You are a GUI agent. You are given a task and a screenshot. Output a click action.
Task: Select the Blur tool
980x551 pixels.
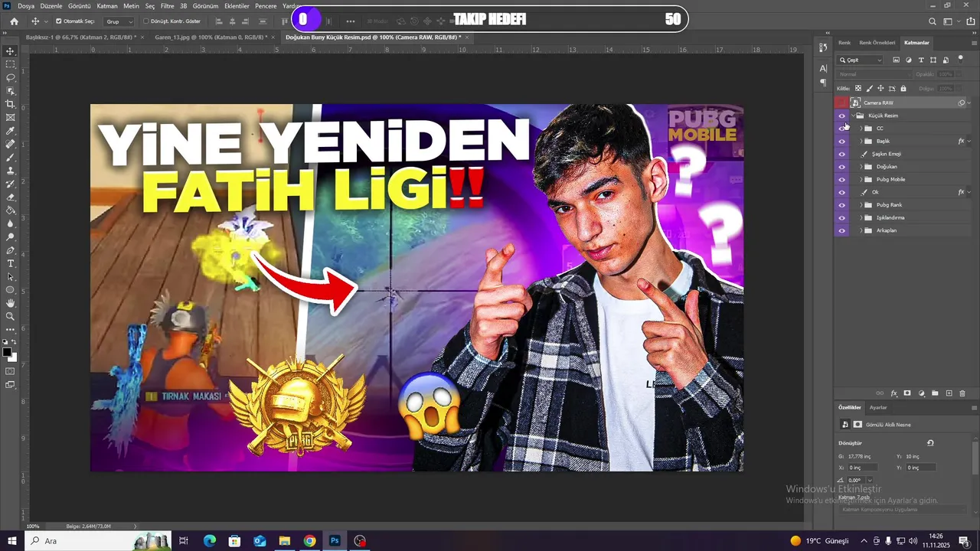[x=10, y=223]
